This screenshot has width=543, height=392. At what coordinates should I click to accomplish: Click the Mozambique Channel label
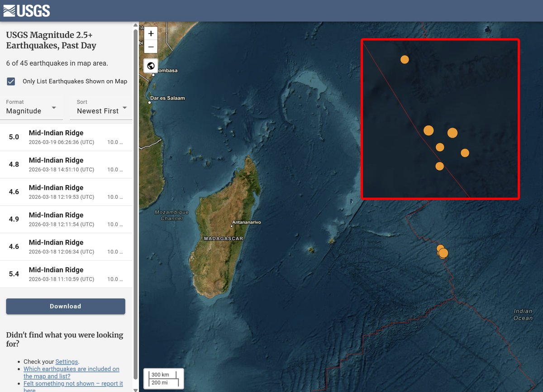pyautogui.click(x=171, y=215)
